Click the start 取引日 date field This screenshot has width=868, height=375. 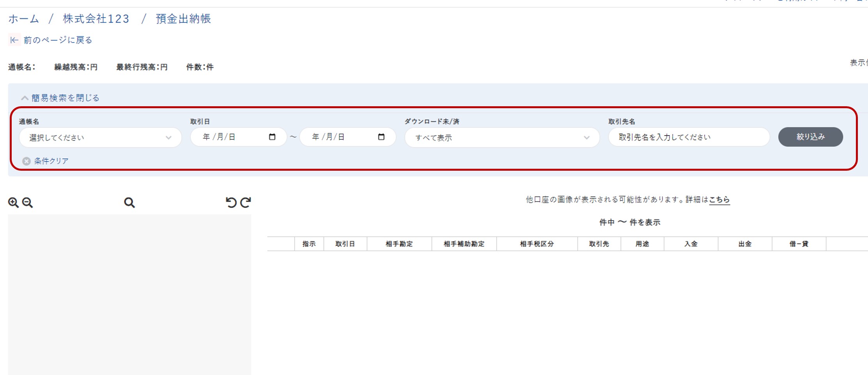click(238, 137)
